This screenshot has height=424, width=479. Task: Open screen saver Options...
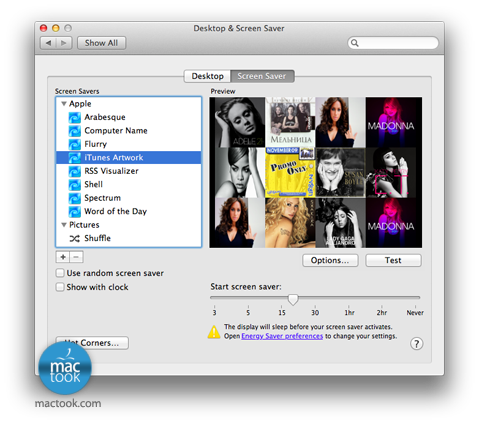(x=330, y=260)
